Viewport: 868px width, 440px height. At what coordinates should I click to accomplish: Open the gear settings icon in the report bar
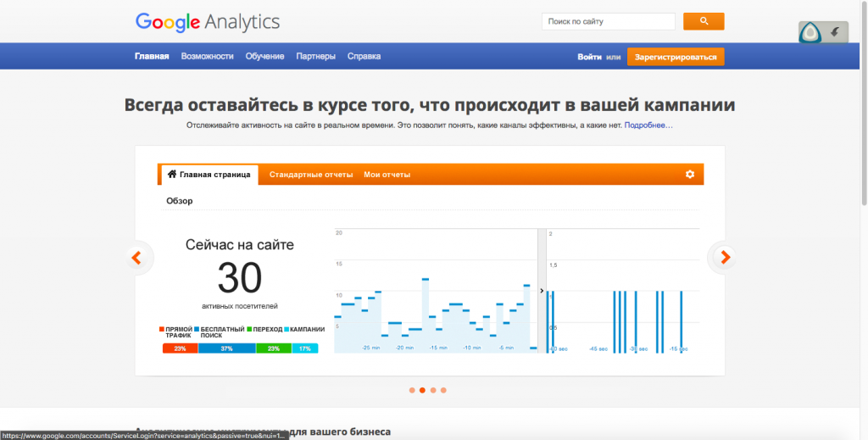[x=690, y=175]
